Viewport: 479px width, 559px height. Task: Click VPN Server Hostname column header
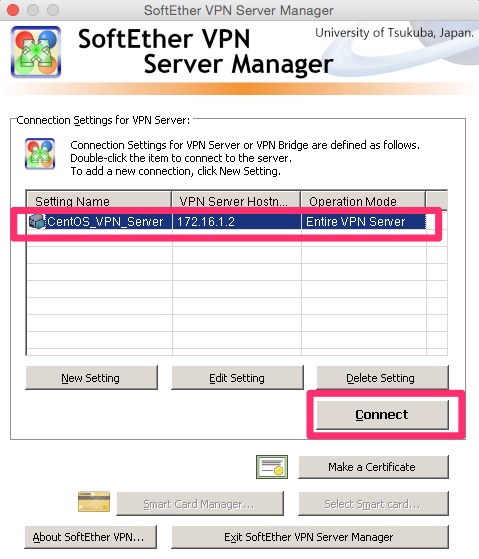[236, 201]
